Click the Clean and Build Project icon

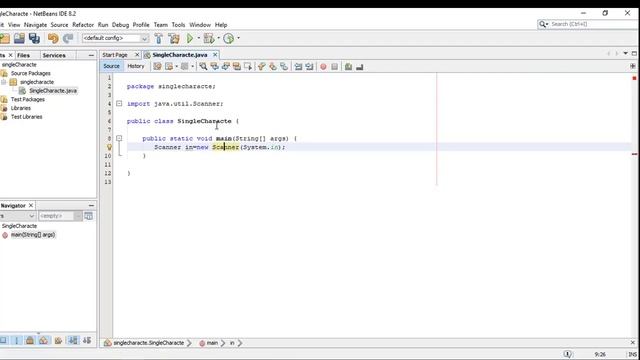click(174, 38)
